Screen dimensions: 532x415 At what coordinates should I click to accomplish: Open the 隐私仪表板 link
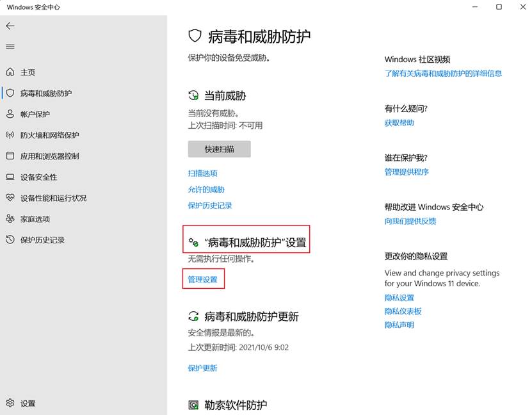[403, 311]
